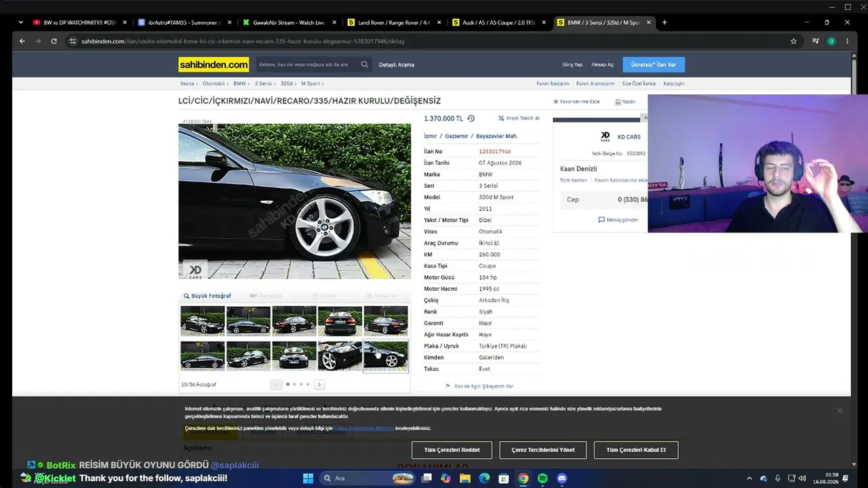Close the cookie banner with the X
Viewport: 868px width, 488px height.
[x=840, y=410]
